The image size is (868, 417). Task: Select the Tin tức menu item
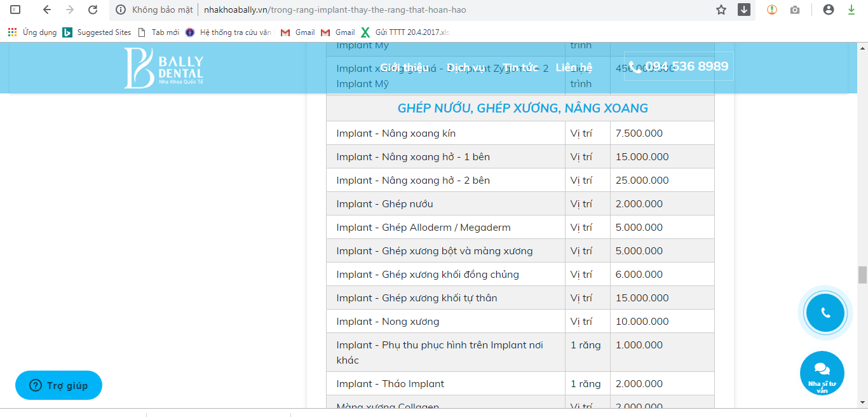[520, 67]
